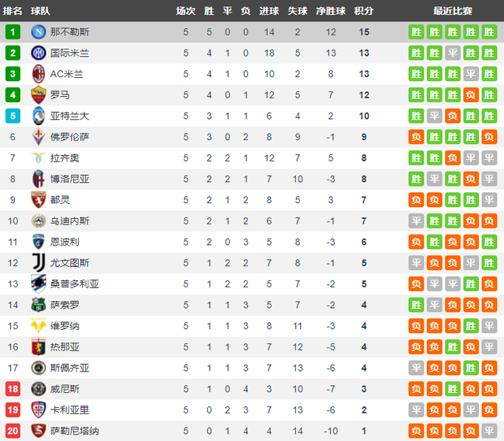This screenshot has width=504, height=441.
Task: Click the blue rank 5 badge
Action: (13, 116)
